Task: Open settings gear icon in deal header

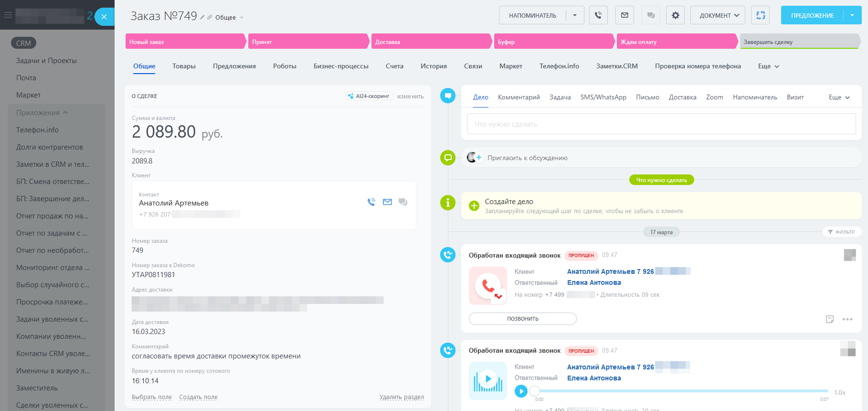Action: 675,15
